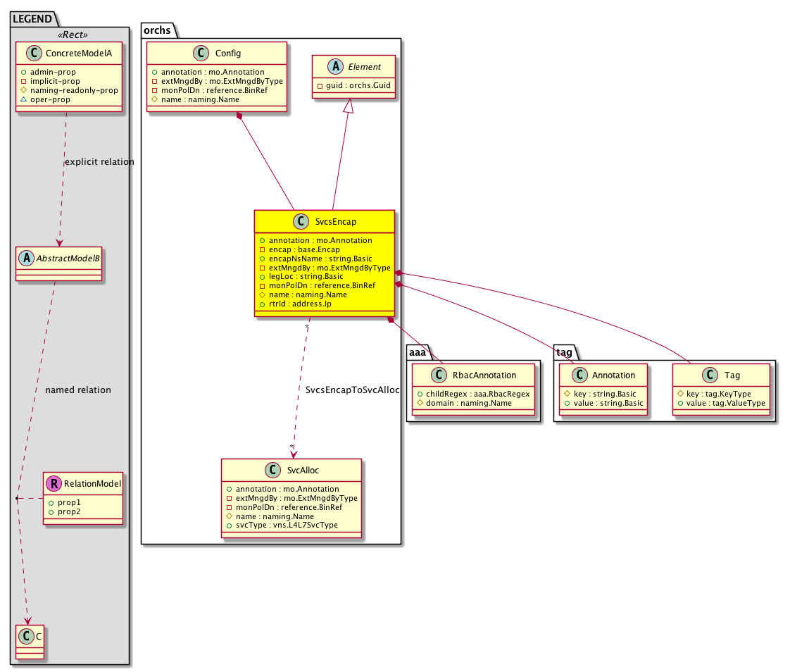Click the ConcreteModelA class icon
The height and width of the screenshot is (672, 790).
click(x=36, y=54)
